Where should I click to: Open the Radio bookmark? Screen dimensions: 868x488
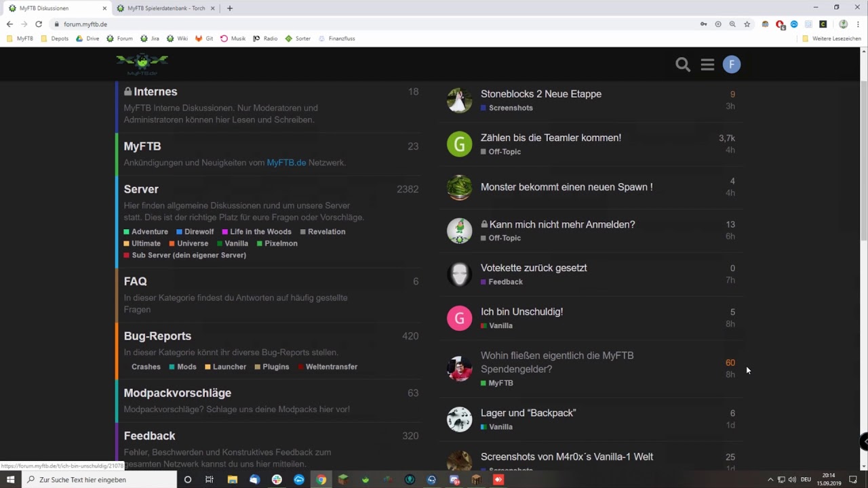pyautogui.click(x=265, y=39)
